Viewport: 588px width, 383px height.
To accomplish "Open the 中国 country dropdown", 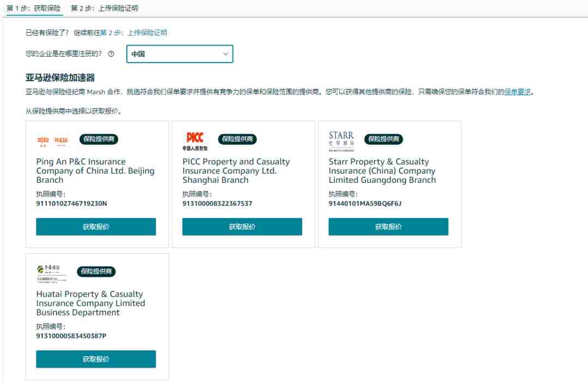I will (x=180, y=54).
